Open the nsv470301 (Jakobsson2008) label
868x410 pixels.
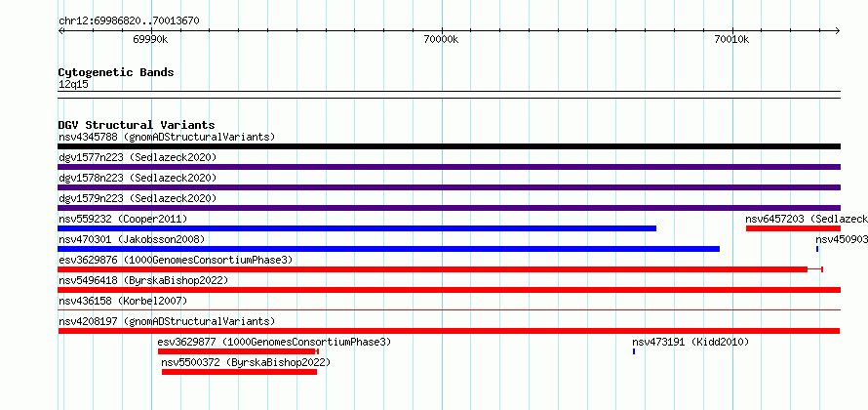point(132,239)
